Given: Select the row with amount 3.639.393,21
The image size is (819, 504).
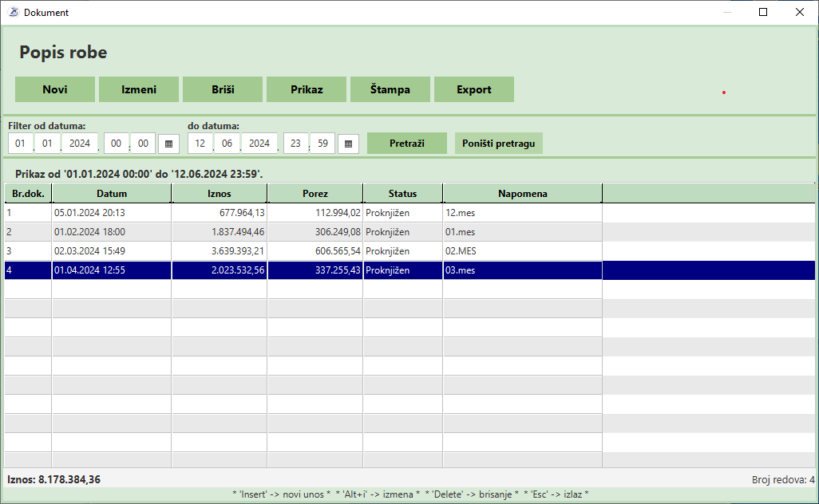Looking at the screenshot, I should coord(220,251).
